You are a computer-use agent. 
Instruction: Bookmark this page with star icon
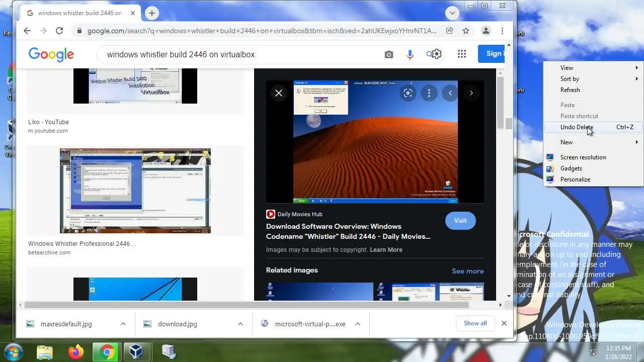[x=466, y=31]
